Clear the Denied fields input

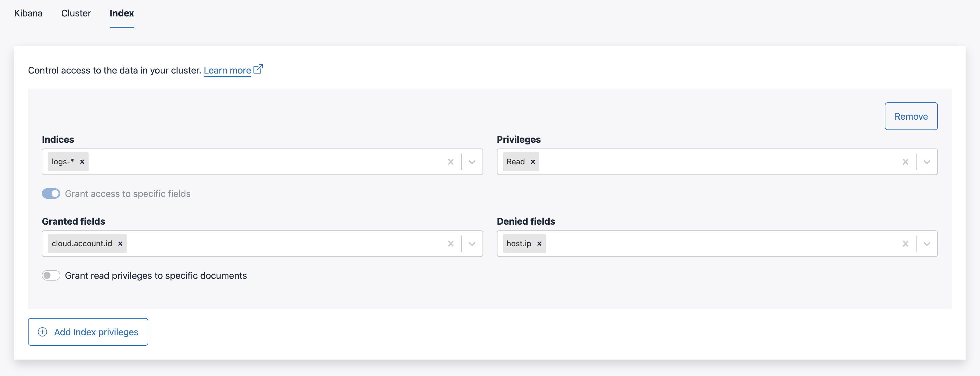coord(905,243)
